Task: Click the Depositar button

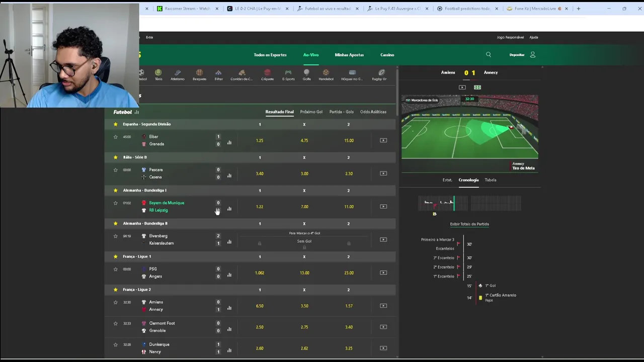Action: 517,55
